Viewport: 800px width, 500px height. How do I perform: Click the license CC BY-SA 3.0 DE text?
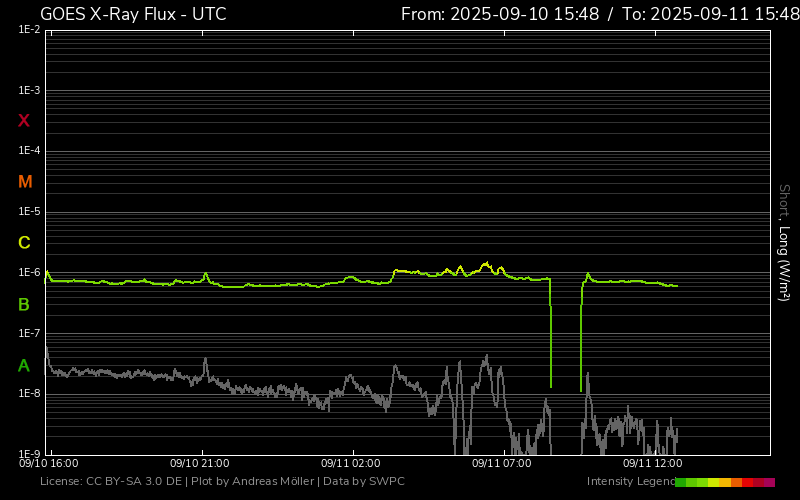point(113,482)
